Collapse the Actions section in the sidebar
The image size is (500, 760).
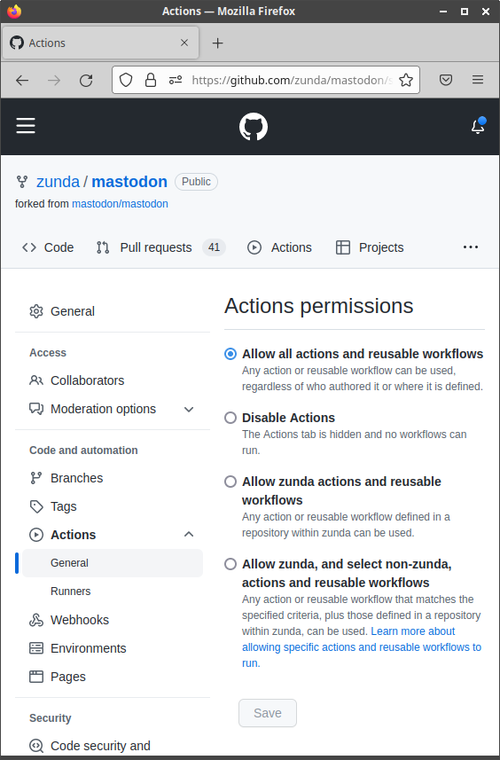click(189, 535)
